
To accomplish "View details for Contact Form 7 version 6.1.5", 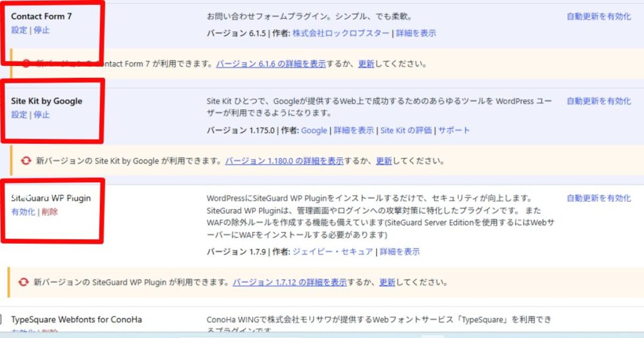I will point(416,33).
